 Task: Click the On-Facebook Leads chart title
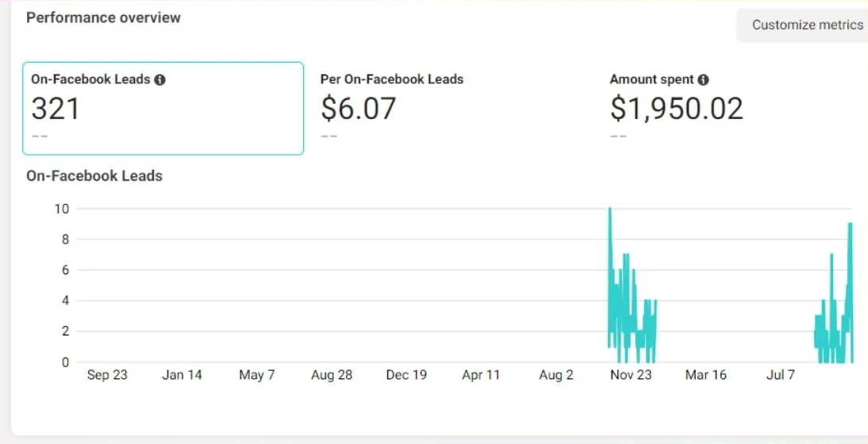click(94, 176)
